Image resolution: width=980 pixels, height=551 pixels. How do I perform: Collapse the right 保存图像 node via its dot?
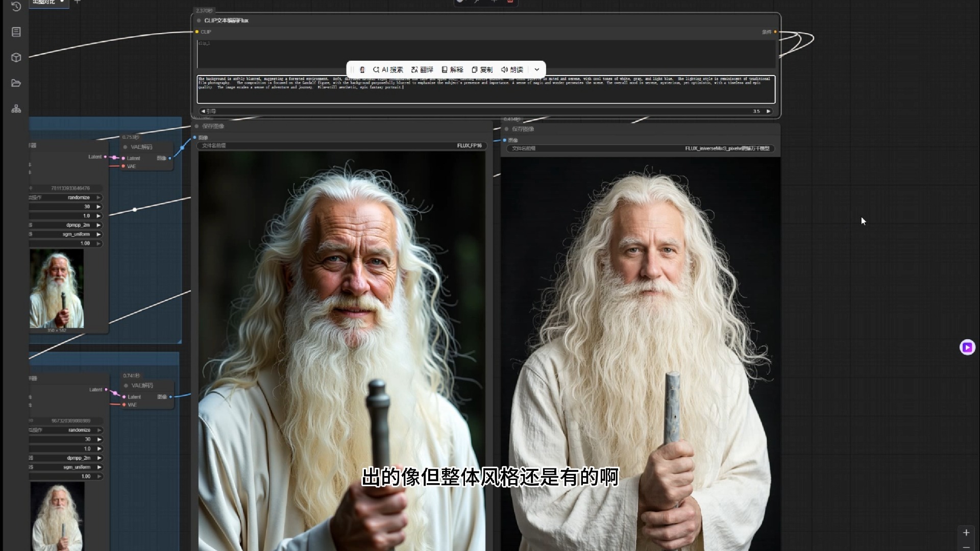click(x=506, y=129)
